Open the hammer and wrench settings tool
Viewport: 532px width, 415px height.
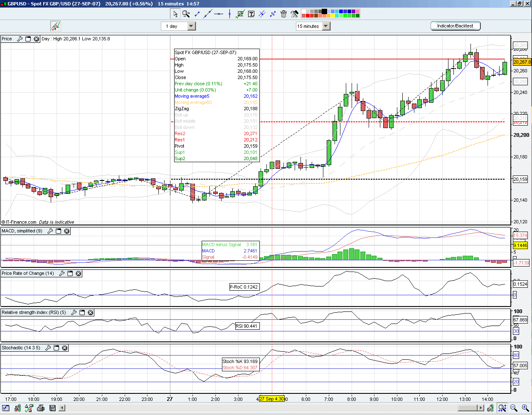(294, 14)
